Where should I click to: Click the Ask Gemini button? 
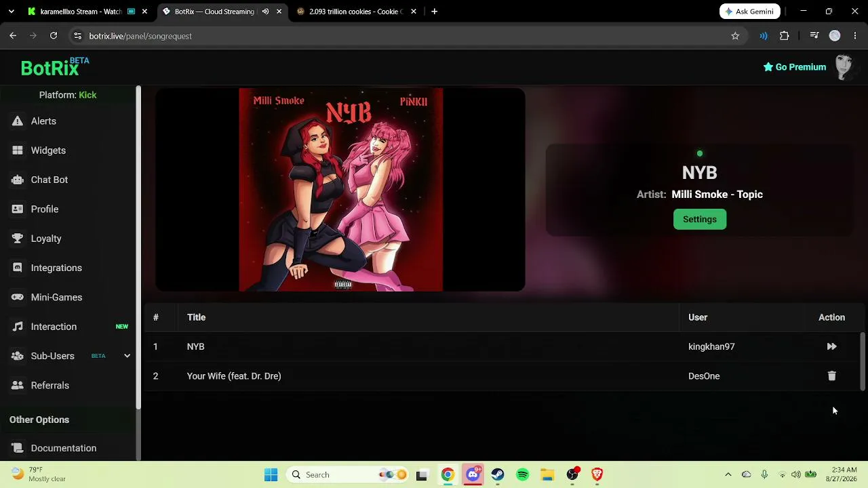(750, 12)
